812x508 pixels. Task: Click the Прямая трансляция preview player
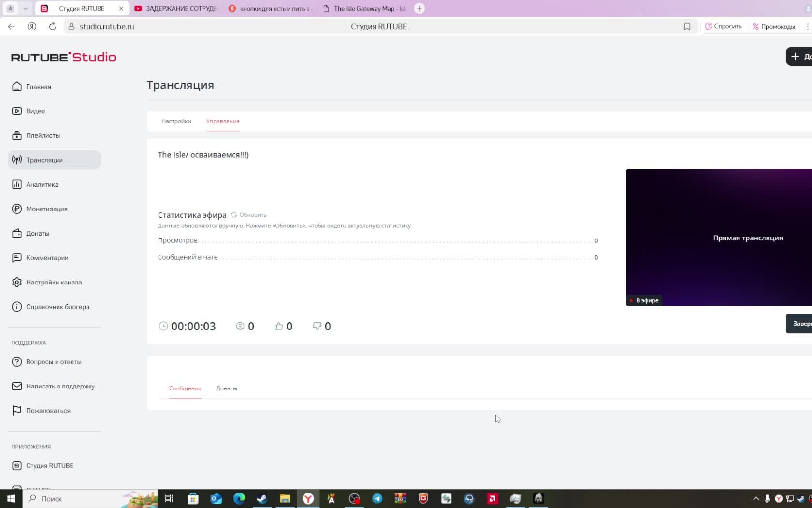tap(719, 238)
